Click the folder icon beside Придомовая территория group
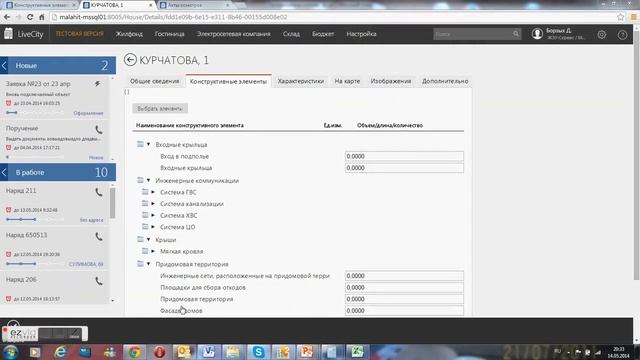Image resolution: width=640 pixels, height=360 pixels. 140,264
